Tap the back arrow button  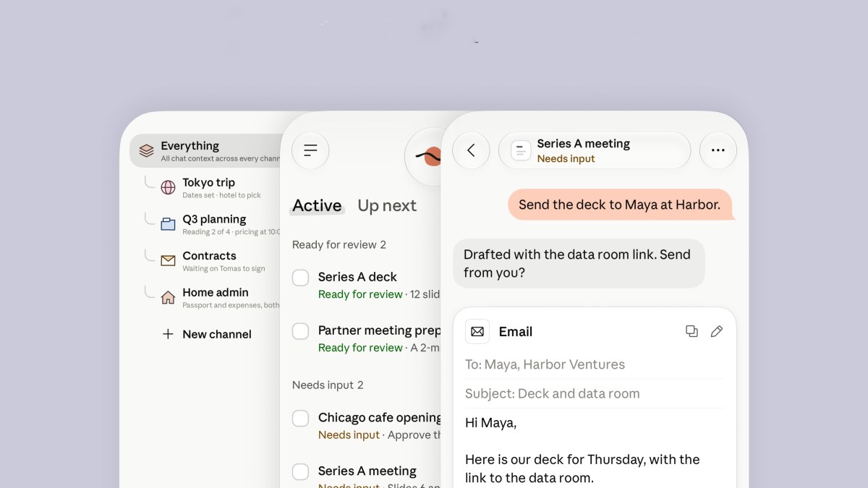pyautogui.click(x=471, y=150)
